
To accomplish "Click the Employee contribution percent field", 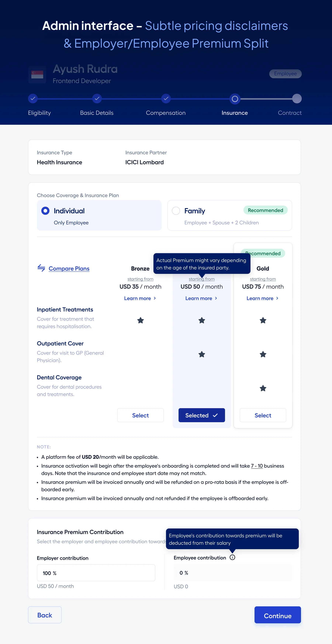I will point(233,573).
